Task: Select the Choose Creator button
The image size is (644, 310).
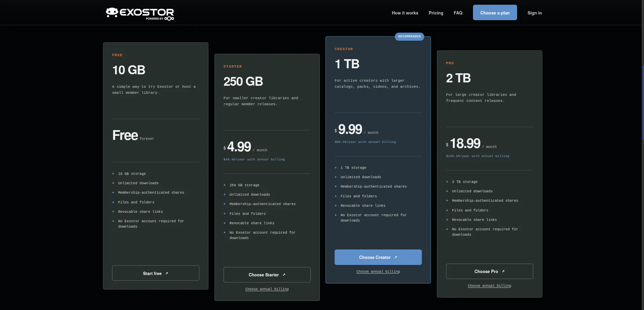Action: [378, 257]
